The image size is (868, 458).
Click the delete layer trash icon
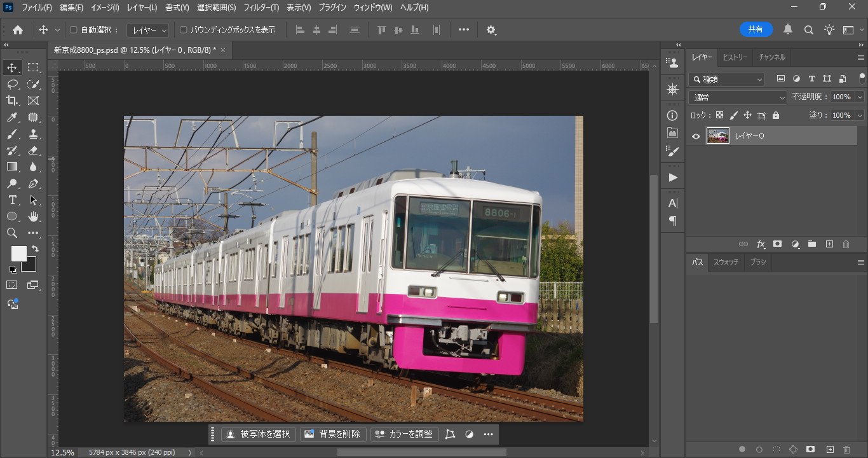pos(846,244)
